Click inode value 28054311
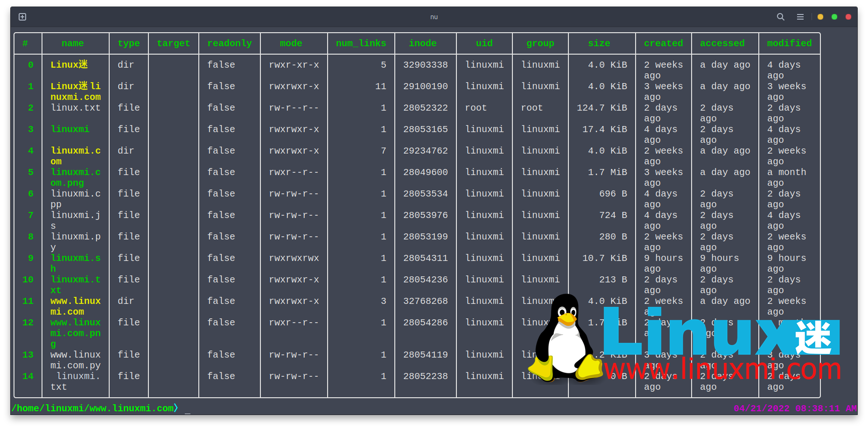 point(426,258)
